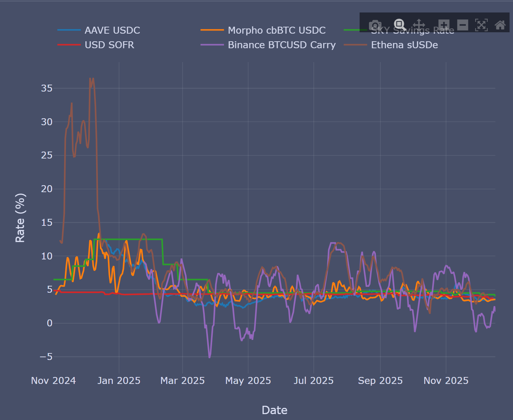Hide the USD SOFR legend entry
The image size is (513, 420).
(109, 45)
